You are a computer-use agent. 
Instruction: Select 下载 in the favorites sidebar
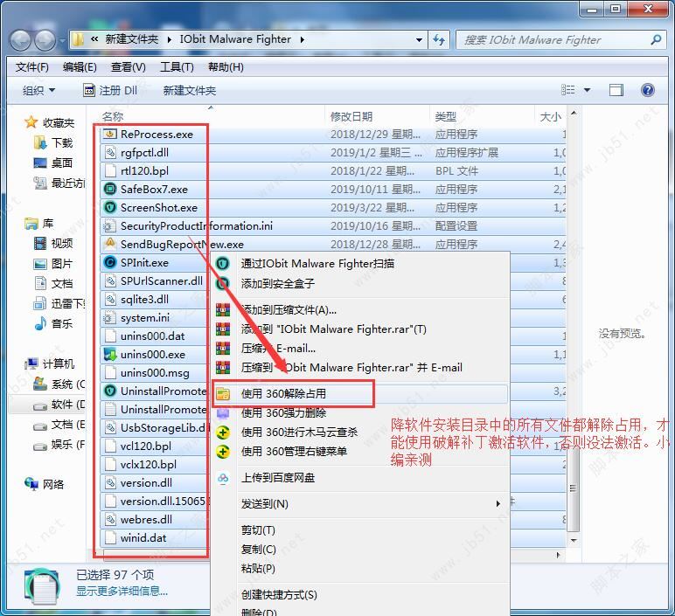click(x=53, y=142)
